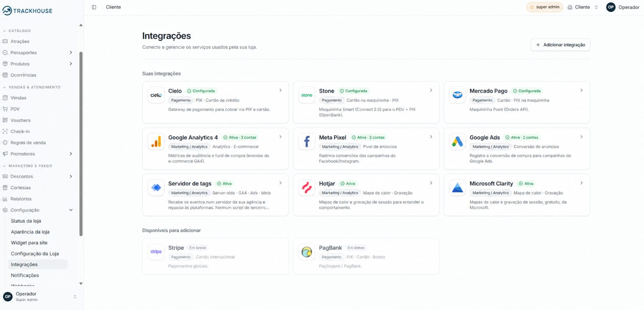Collapse the Catálogo section
Viewport: 644px width, 310px height.
17,31
